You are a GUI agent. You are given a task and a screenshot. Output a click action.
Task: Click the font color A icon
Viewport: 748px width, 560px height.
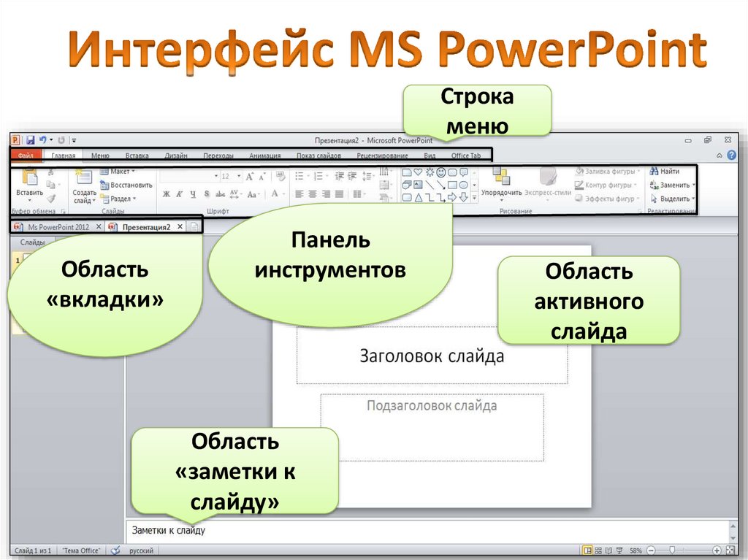click(x=275, y=193)
